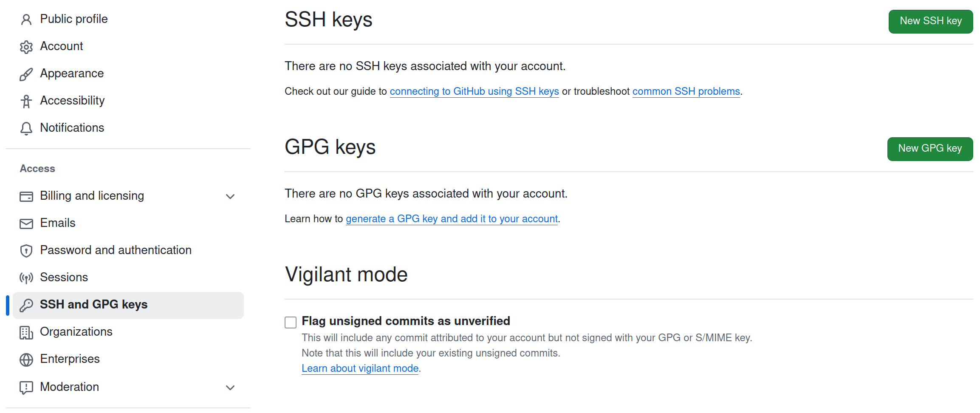Open the Emails settings page
Screen dimensions: 980x413
(58, 223)
